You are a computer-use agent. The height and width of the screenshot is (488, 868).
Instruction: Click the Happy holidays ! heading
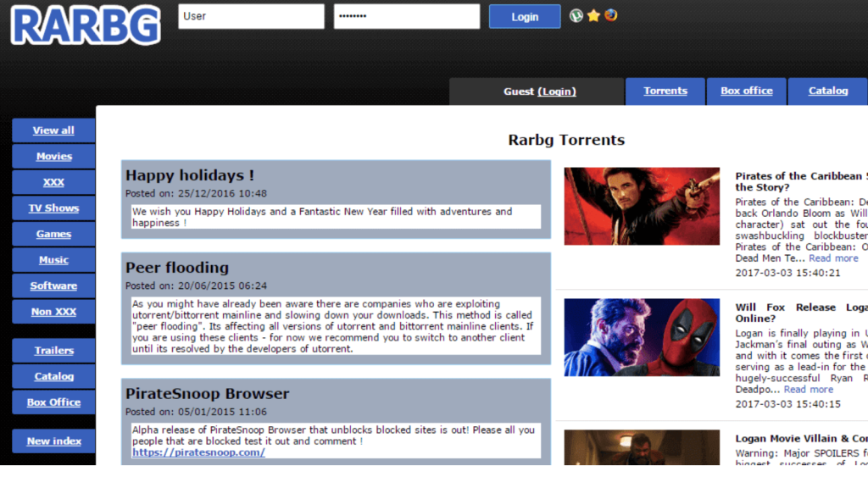click(189, 175)
